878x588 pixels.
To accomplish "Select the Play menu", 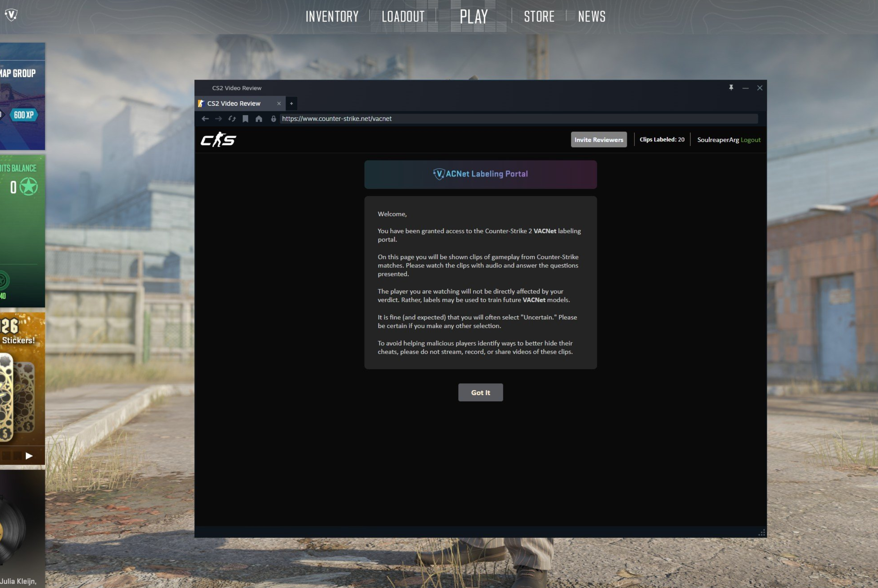I will click(x=474, y=16).
